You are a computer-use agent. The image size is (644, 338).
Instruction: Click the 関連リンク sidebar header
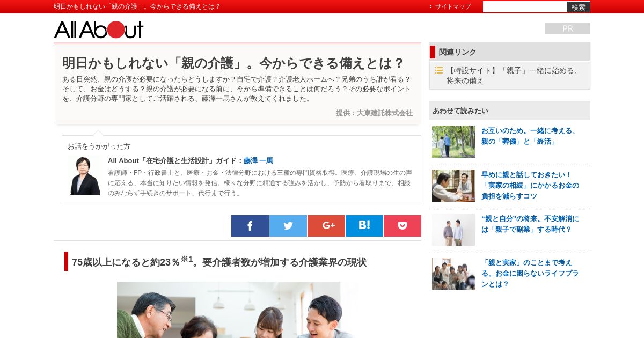(510, 52)
